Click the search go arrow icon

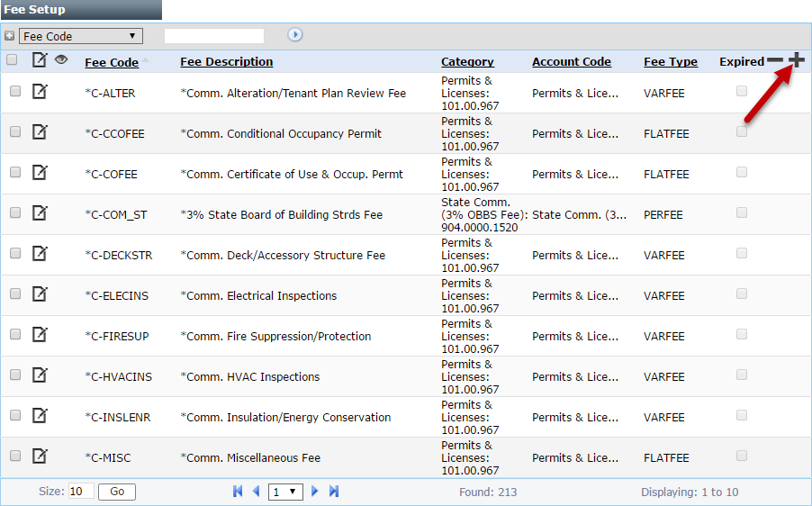295,35
